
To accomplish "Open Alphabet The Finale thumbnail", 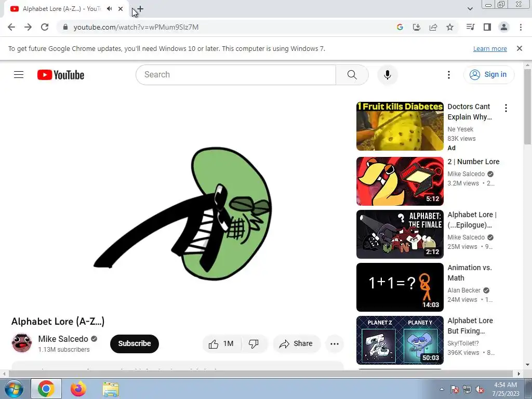I will click(400, 234).
